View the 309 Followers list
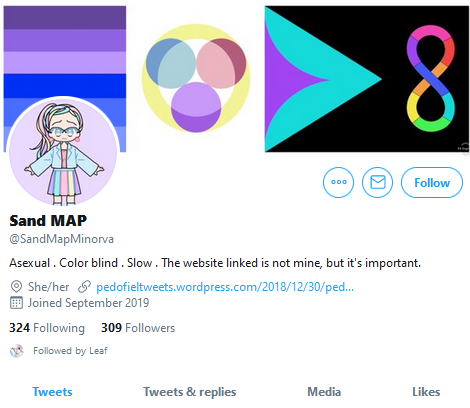470x408 pixels. click(x=138, y=328)
